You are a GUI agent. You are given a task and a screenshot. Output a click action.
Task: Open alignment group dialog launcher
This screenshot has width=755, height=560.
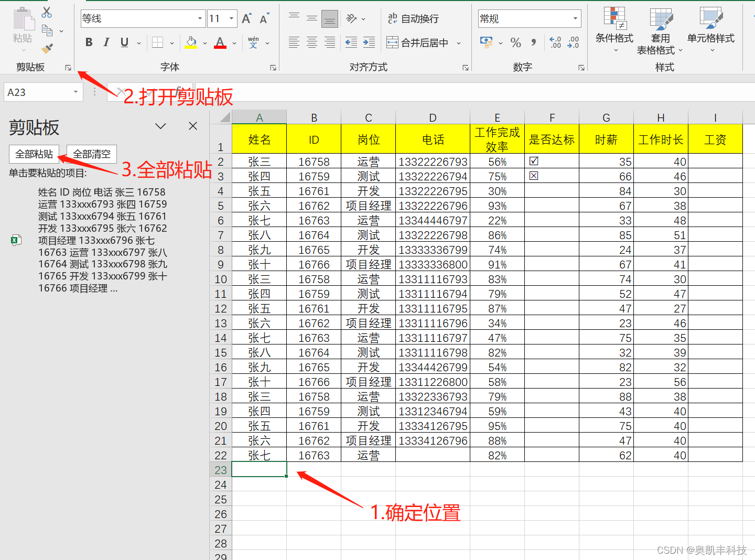pos(466,68)
